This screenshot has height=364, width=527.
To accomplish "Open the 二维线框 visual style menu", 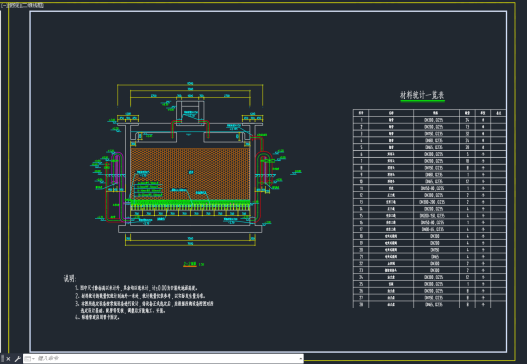I will pyautogui.click(x=32, y=5).
